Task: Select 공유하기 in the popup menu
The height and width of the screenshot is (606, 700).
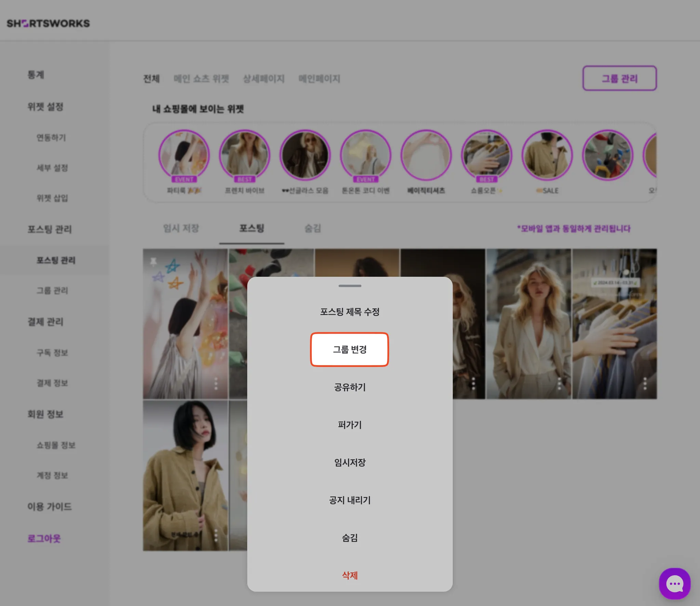Action: coord(349,387)
